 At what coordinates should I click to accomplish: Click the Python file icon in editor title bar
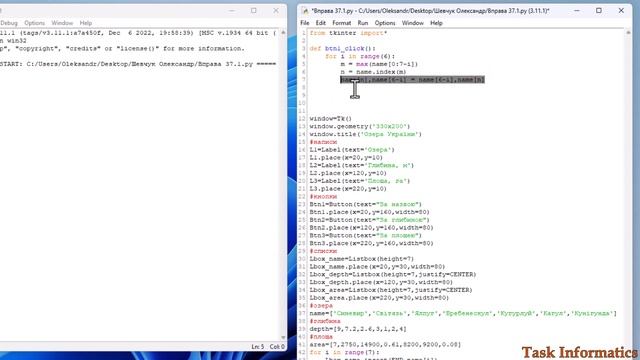click(x=305, y=11)
